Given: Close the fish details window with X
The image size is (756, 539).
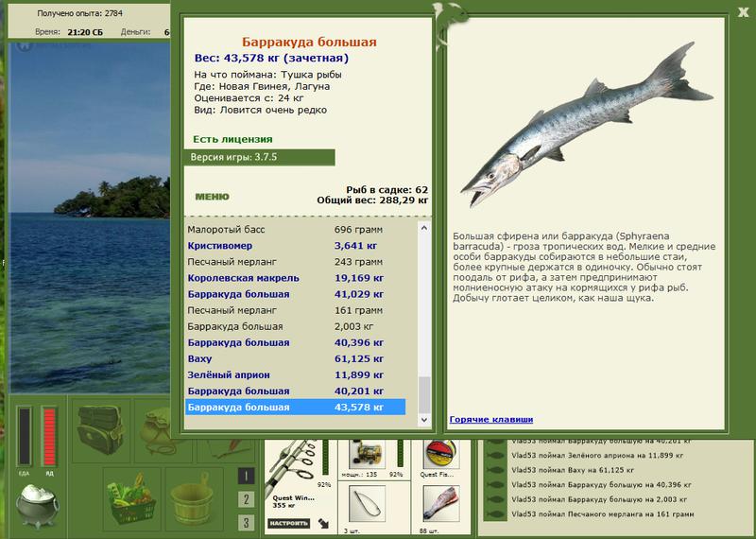Looking at the screenshot, I should click(743, 12).
